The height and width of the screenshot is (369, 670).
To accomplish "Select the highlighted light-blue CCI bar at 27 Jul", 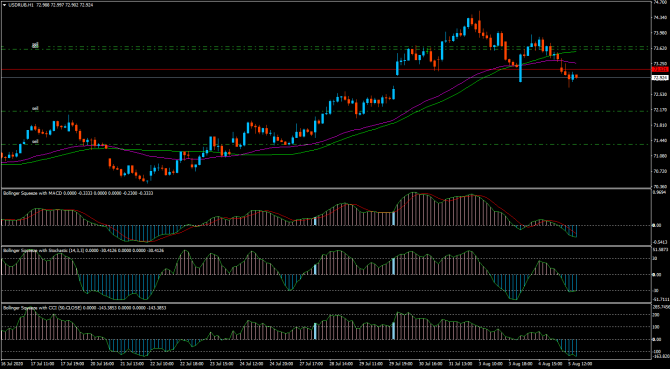I will [315, 331].
